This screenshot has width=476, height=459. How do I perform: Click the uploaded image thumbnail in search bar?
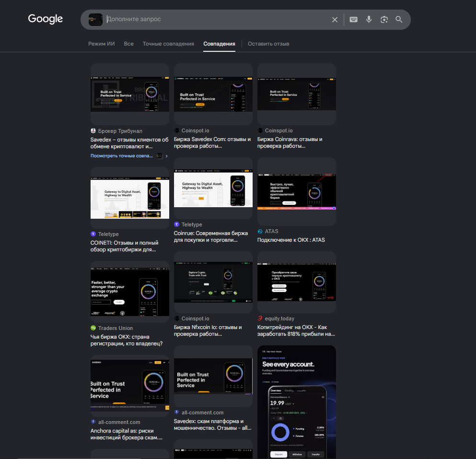95,20
